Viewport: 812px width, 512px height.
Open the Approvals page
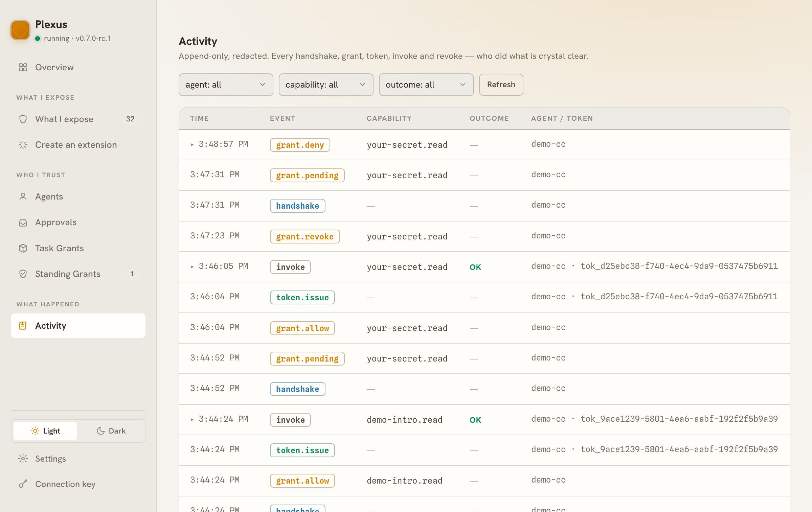coord(78,223)
